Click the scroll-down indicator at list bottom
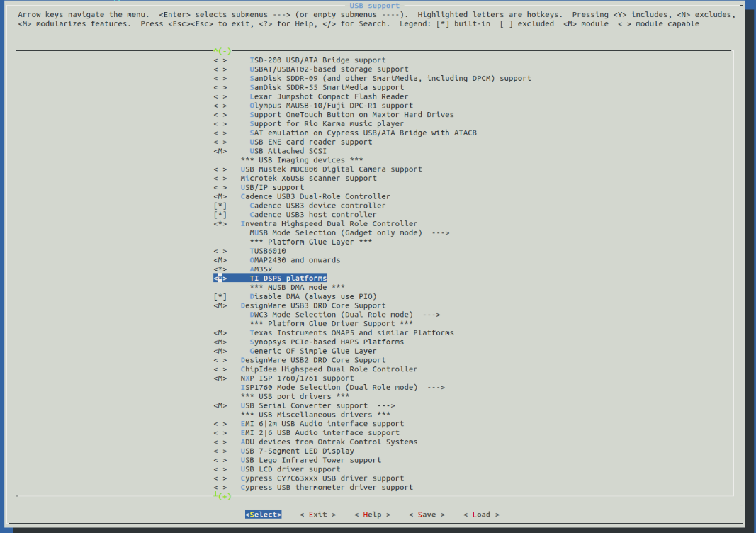Screen dimensions: 756x533 222,496
